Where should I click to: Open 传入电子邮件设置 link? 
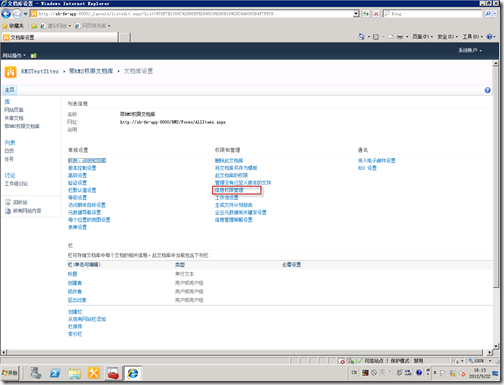pyautogui.click(x=377, y=160)
